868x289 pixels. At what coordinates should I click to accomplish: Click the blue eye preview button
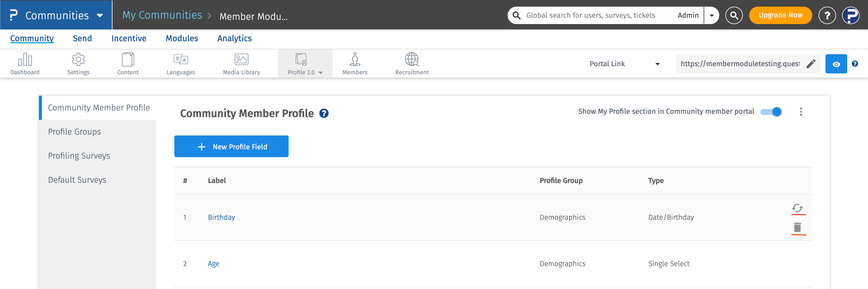click(x=836, y=64)
